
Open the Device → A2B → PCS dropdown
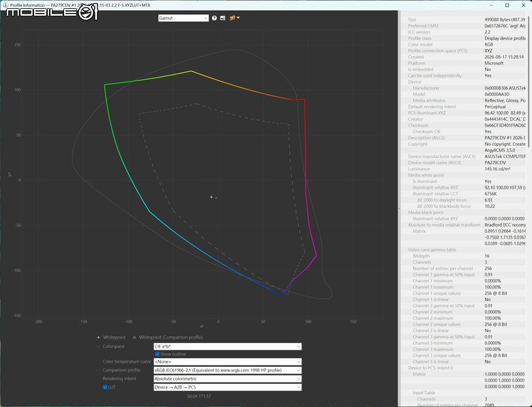click(x=227, y=387)
